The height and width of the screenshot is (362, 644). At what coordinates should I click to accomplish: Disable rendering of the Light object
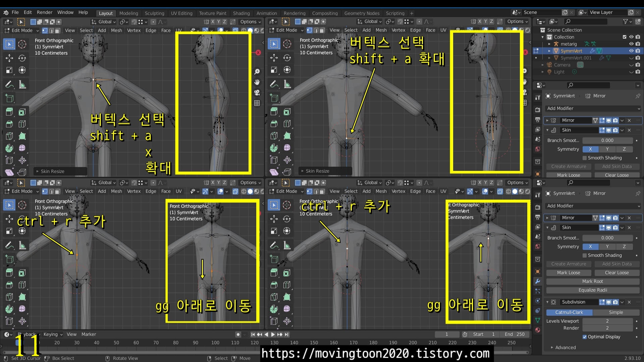coord(638,72)
